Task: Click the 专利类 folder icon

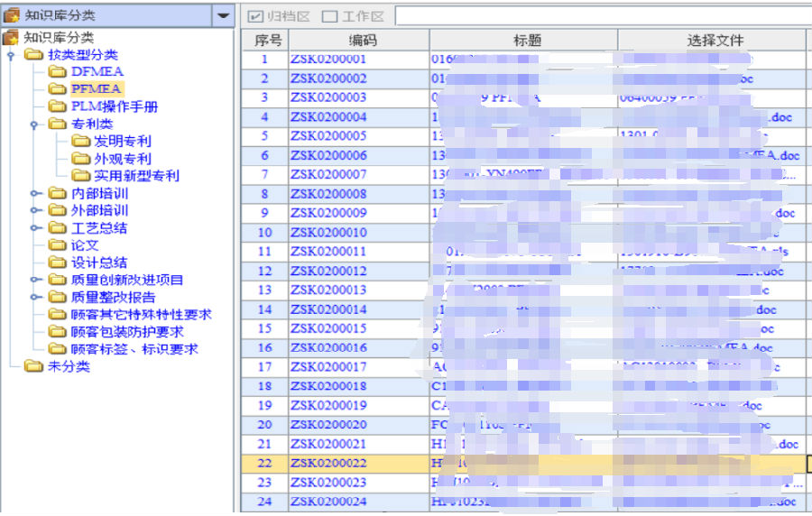Action: [57, 124]
